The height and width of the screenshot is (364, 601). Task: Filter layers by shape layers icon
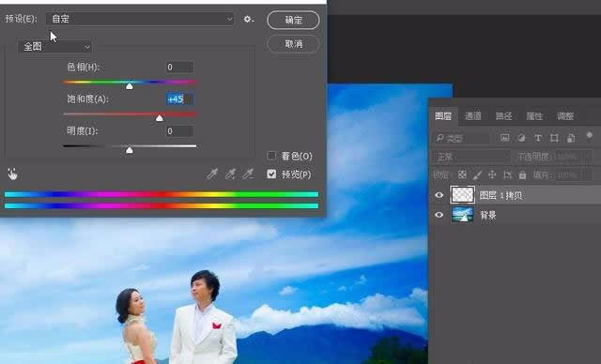554,138
